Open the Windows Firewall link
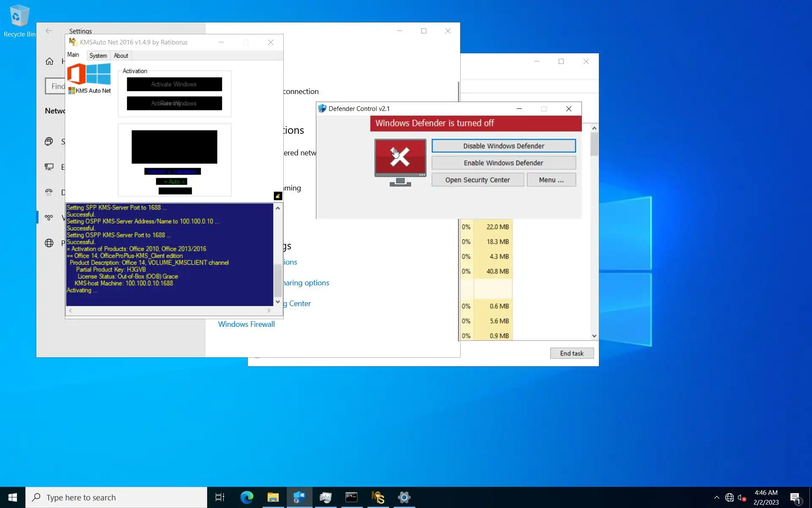The image size is (812, 508). 246,324
